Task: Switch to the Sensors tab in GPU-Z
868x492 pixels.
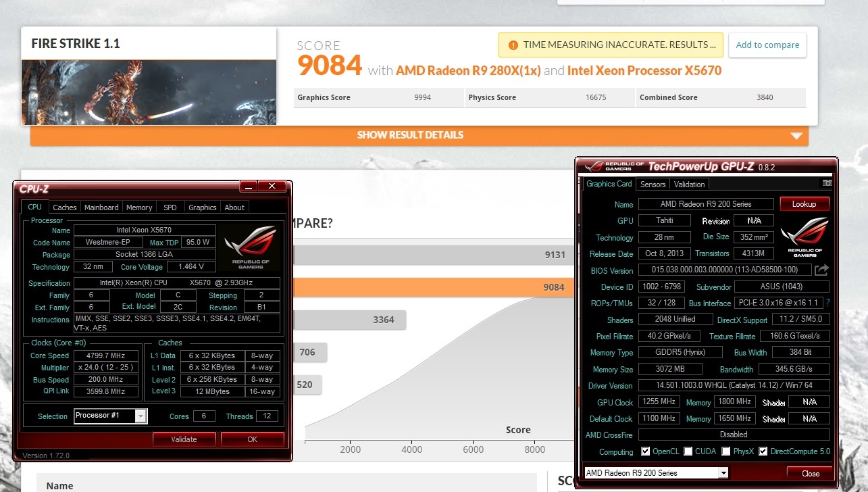Action: tap(653, 184)
